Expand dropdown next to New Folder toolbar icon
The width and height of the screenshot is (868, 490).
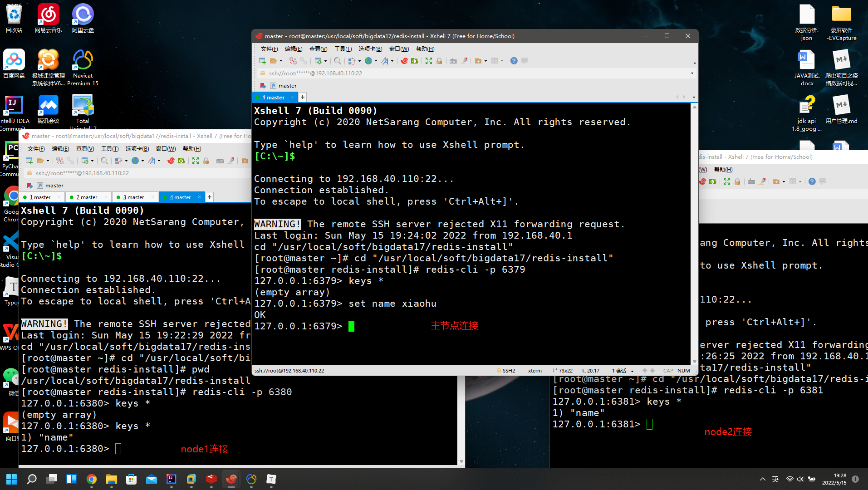tap(485, 61)
